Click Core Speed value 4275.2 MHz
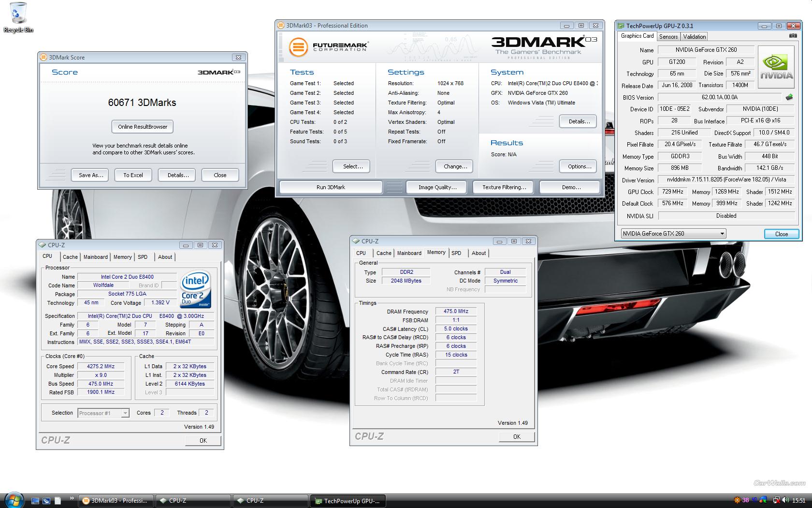 (x=101, y=366)
